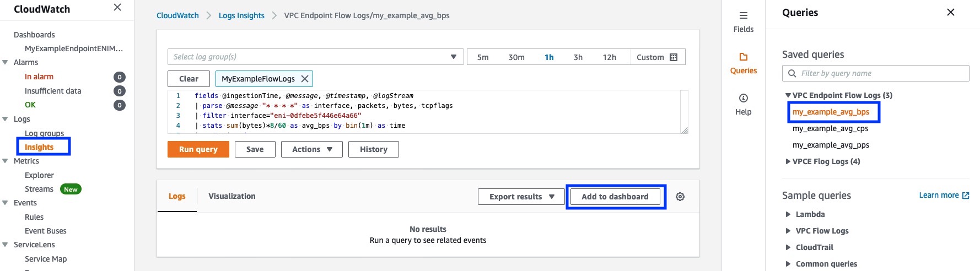
Task: Switch to the Visualization tab
Action: point(231,196)
